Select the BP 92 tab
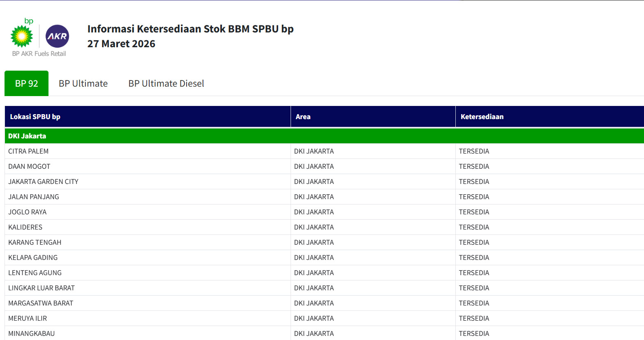 (27, 84)
